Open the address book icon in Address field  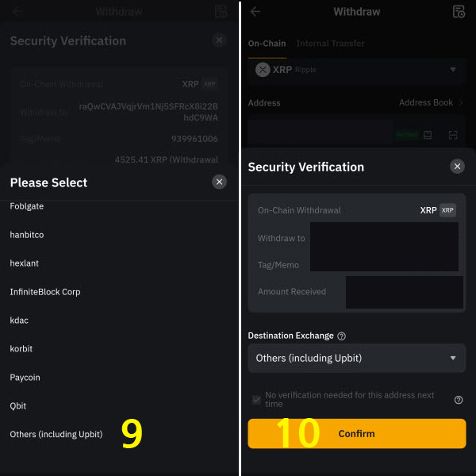click(428, 135)
